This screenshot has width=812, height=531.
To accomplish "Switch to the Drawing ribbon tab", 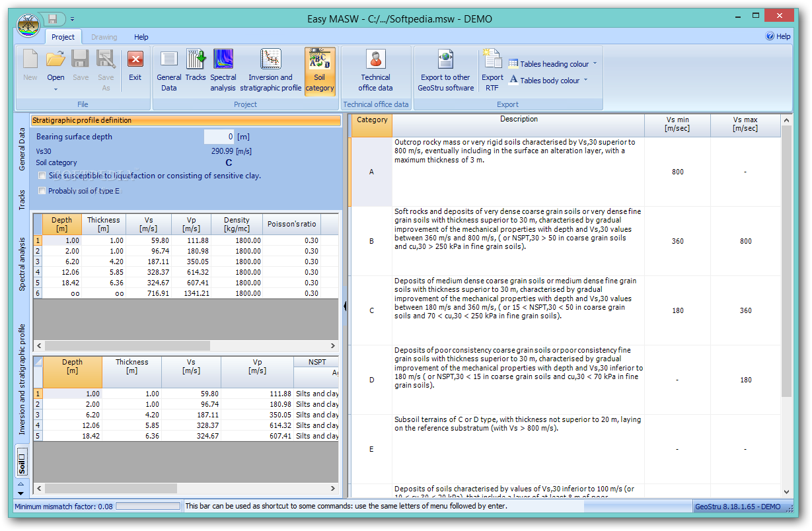I will (104, 37).
